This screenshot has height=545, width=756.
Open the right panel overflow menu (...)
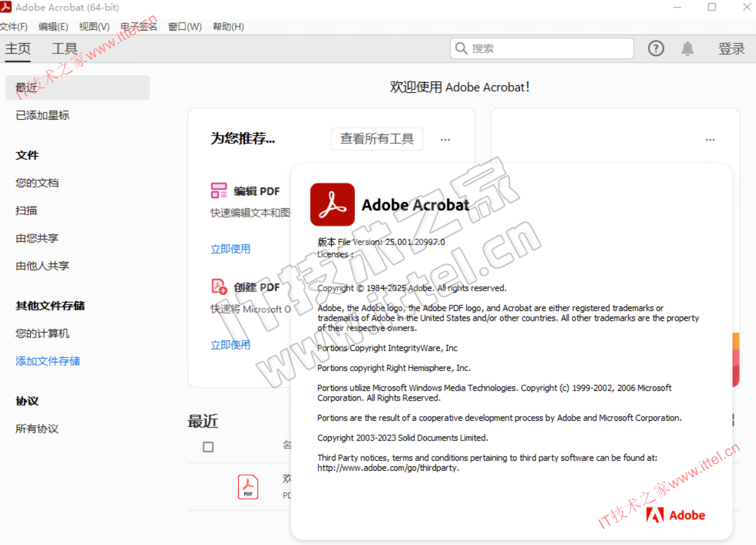(710, 139)
